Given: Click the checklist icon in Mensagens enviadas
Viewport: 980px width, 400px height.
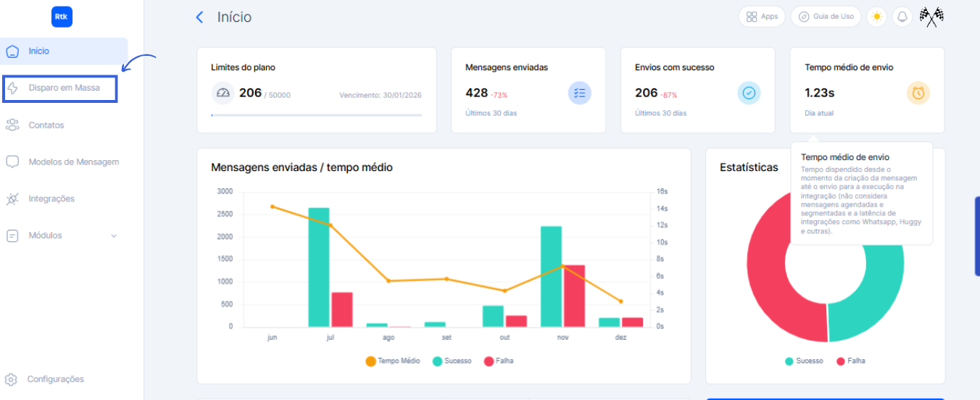Looking at the screenshot, I should pos(579,93).
